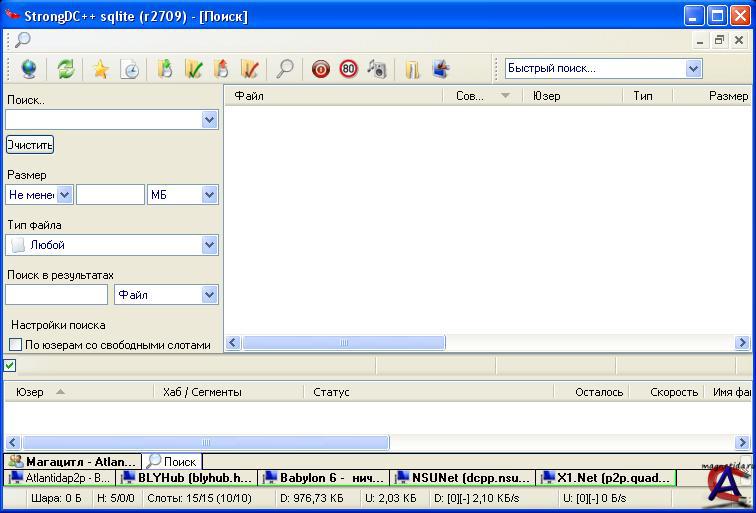This screenshot has width=756, height=513.
Task: Click the green Reconnect arrows icon
Action: pos(65,69)
